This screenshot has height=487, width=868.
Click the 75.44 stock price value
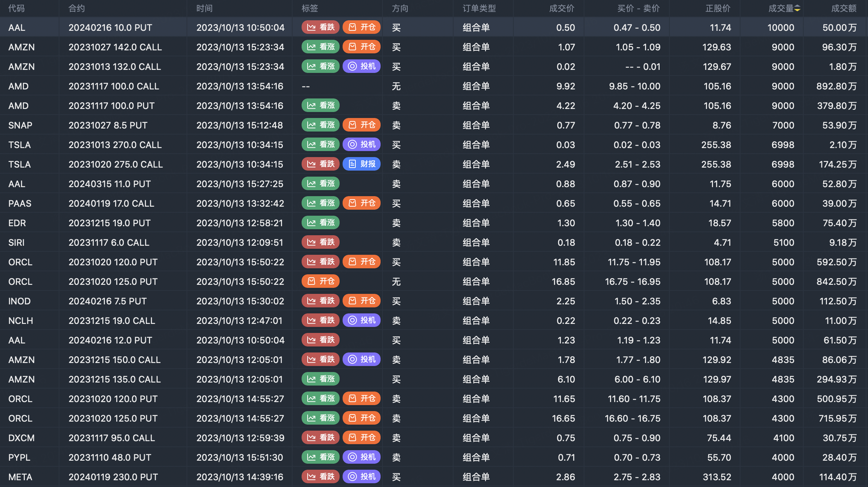pos(719,438)
